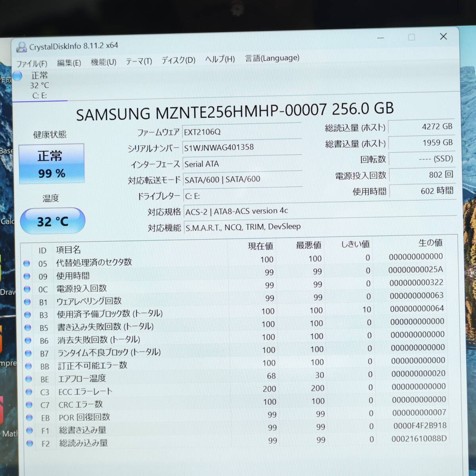Click status dot for ID B5 書き込み失敗回数

pyautogui.click(x=28, y=328)
